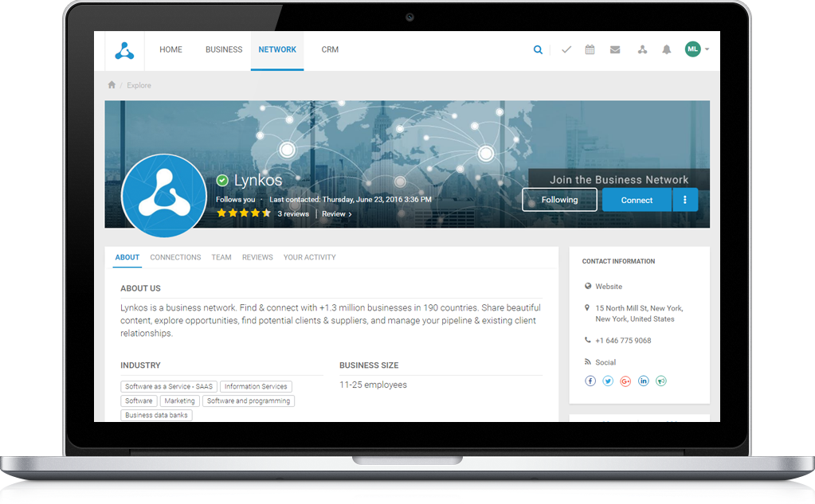Click the Follows you label
Viewport: 815px width, 504px height.
coord(236,200)
